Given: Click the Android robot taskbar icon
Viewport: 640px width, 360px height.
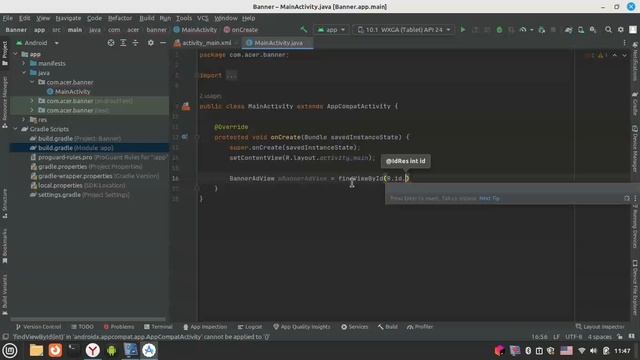Looking at the screenshot, I should coord(111,350).
